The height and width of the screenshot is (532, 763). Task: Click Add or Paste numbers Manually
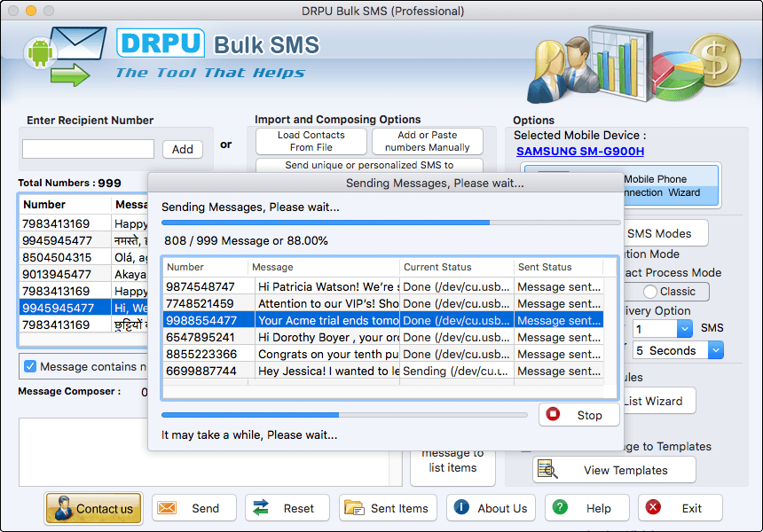coord(428,141)
